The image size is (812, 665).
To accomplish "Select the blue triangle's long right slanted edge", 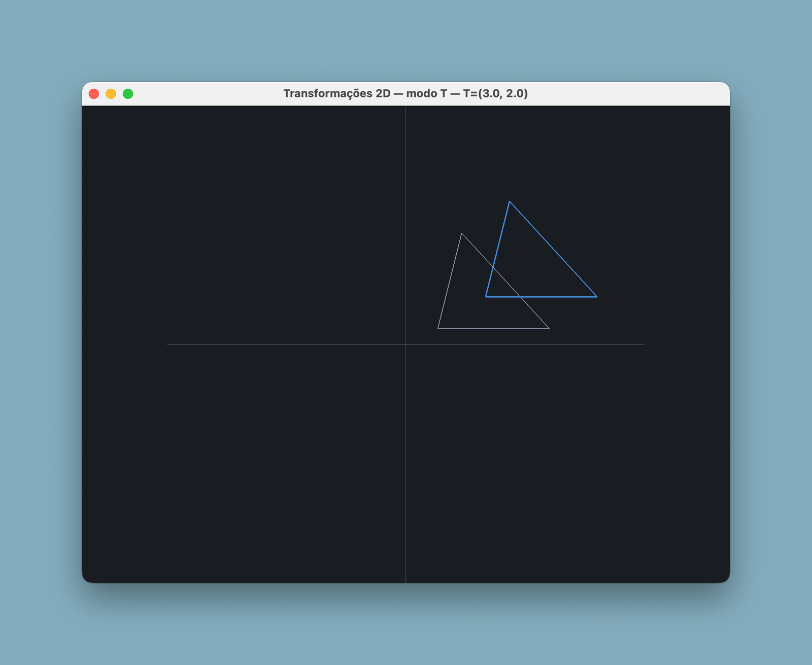I will [553, 249].
